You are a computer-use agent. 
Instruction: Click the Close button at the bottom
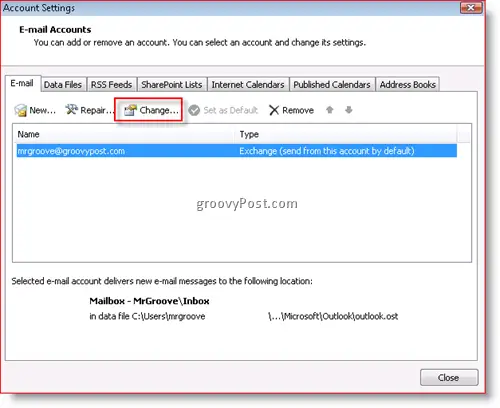(x=449, y=378)
